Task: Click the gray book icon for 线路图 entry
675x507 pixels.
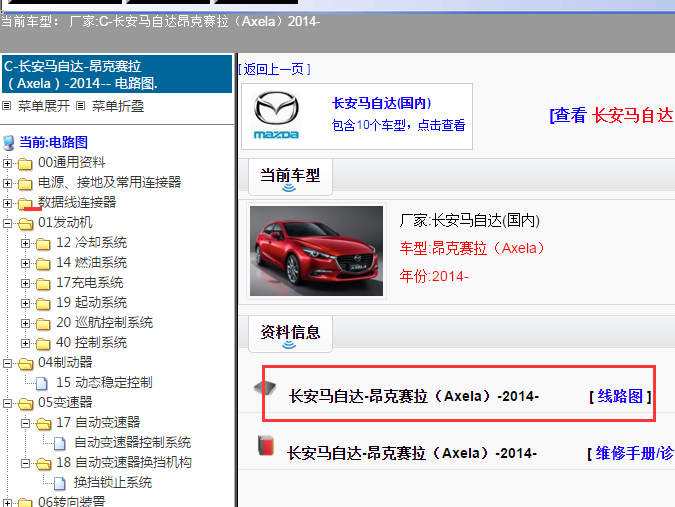Action: tap(265, 388)
